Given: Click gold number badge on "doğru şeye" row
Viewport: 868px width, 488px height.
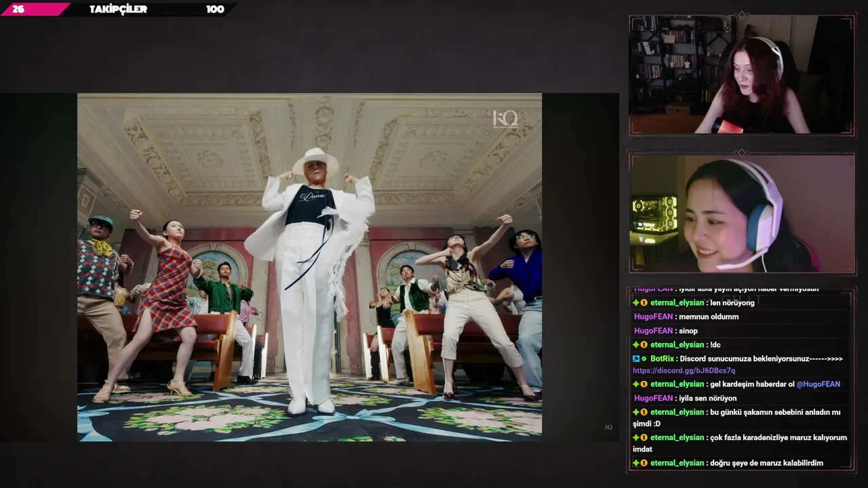Looking at the screenshot, I should click(x=644, y=464).
